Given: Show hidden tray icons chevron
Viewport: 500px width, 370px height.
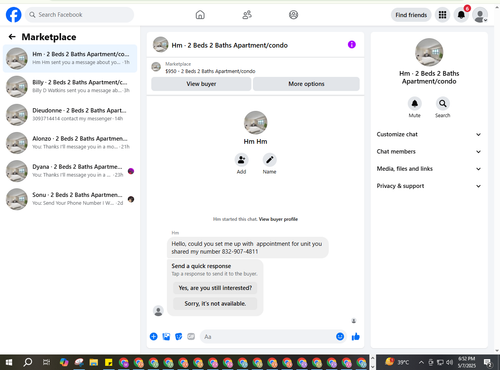Looking at the screenshot, I should click(421, 362).
